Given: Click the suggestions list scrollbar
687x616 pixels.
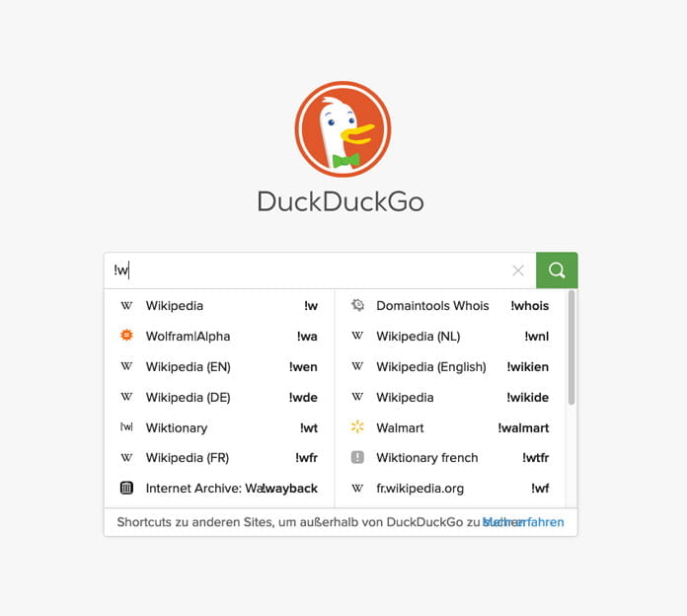Looking at the screenshot, I should (x=571, y=347).
